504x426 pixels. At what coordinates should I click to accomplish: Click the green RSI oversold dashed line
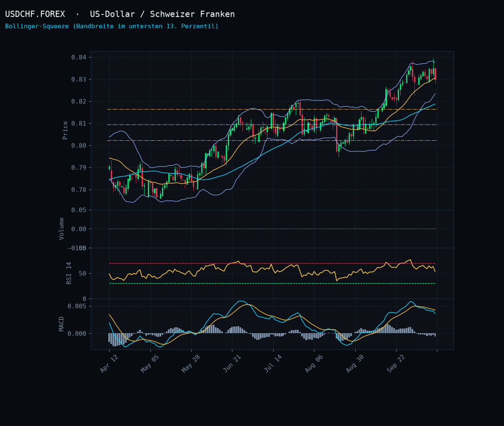[272, 283]
